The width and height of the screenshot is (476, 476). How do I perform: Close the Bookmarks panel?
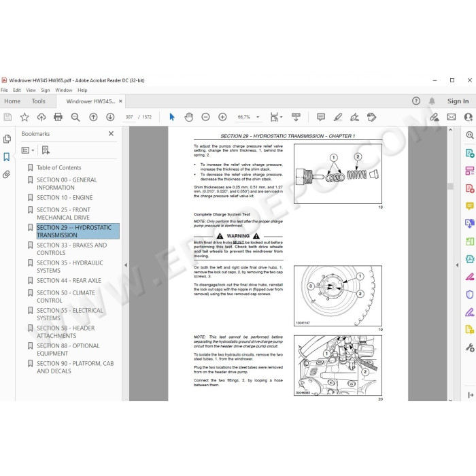[111, 133]
